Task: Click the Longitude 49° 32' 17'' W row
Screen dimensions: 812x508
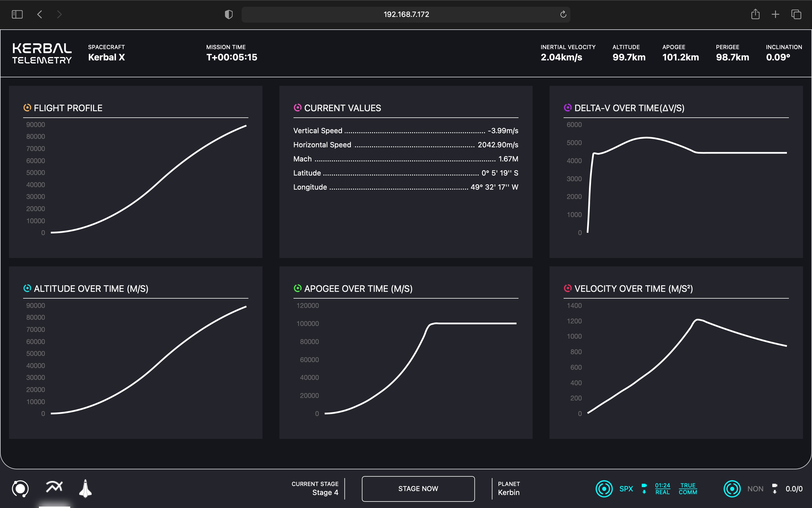Action: coord(406,187)
